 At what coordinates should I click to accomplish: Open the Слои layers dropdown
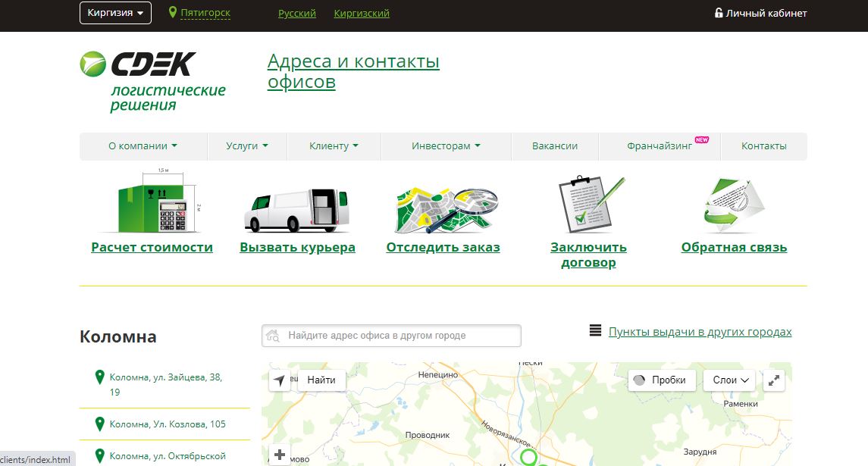730,380
